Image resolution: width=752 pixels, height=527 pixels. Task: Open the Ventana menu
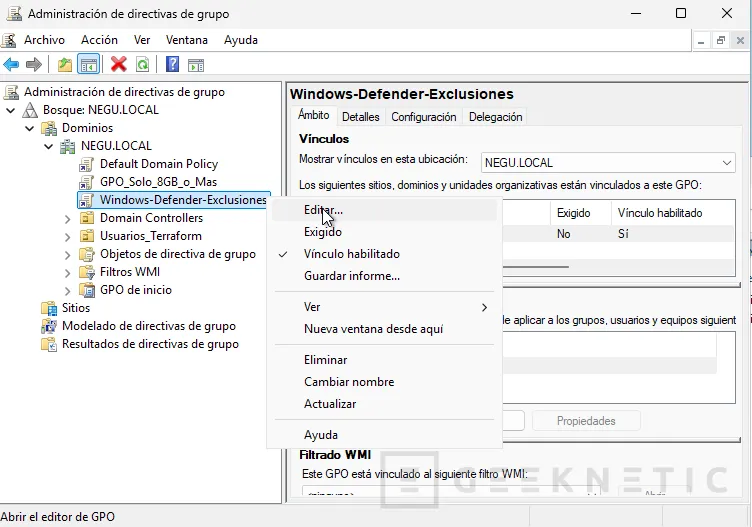point(187,40)
